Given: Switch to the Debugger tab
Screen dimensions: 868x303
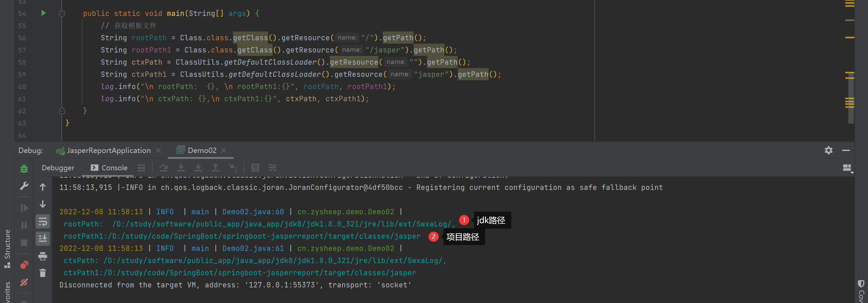Looking at the screenshot, I should click(x=58, y=168).
